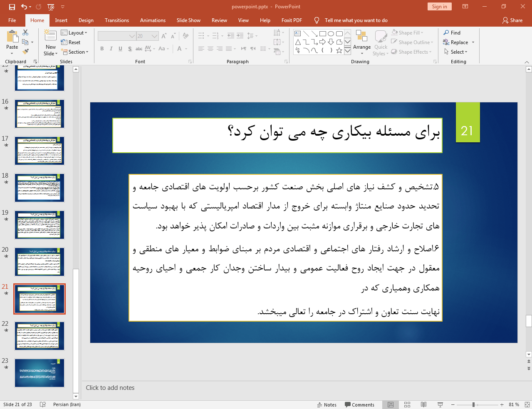Screen dimensions: 532x409
Task: Switch to Animations tab
Action: (153, 20)
